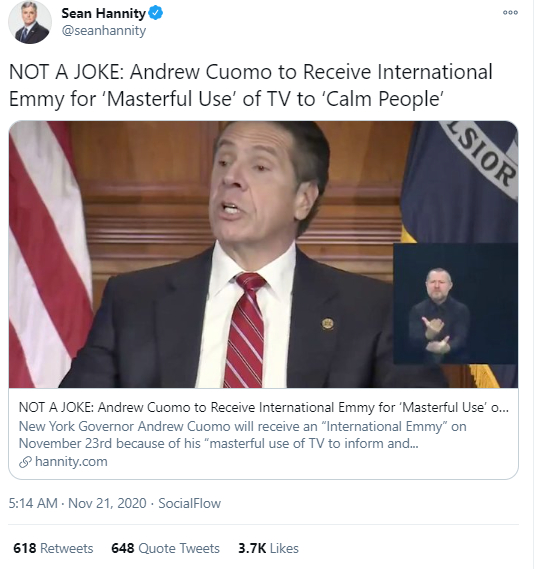Open the hannity.com domain link
Screen dimensions: 543x569
(x=71, y=462)
